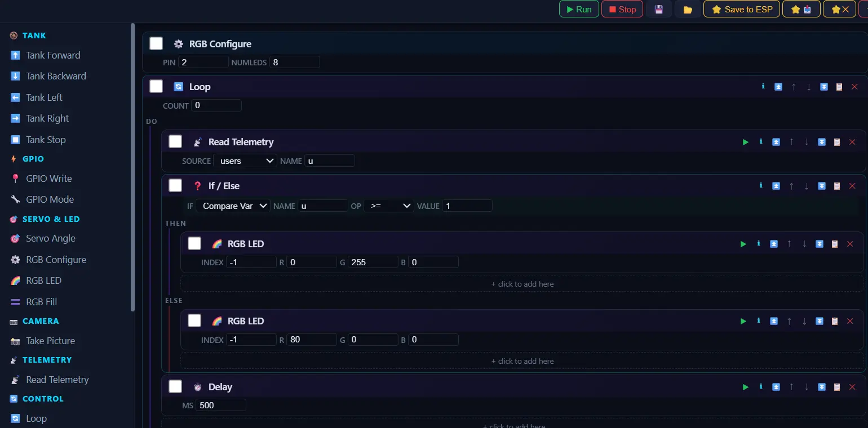This screenshot has width=868, height=428.
Task: Open the SOURCE dropdown showing users
Action: click(x=245, y=160)
